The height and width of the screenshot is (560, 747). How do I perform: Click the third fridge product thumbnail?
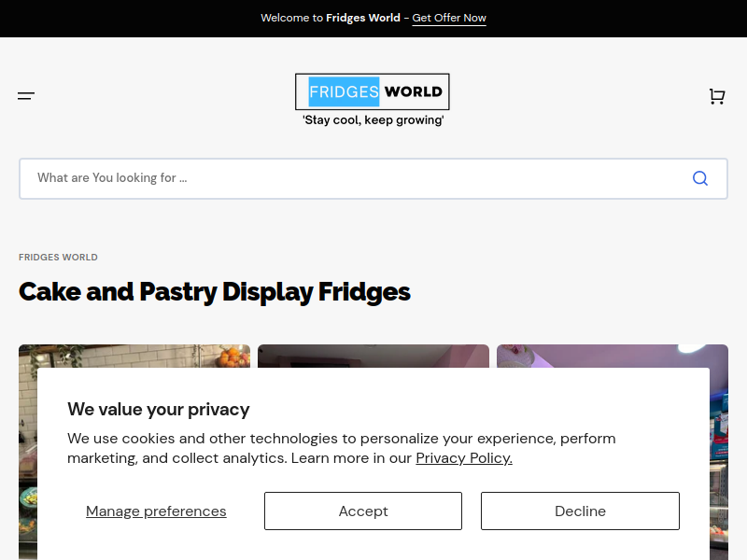[613, 356]
